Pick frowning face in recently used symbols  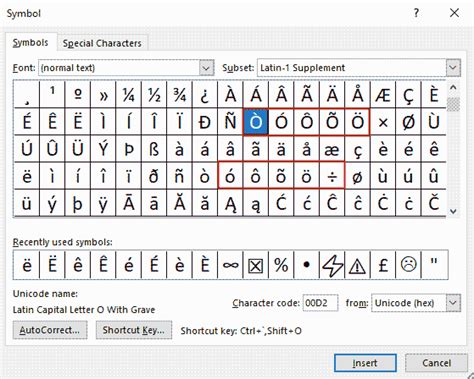[x=408, y=265]
